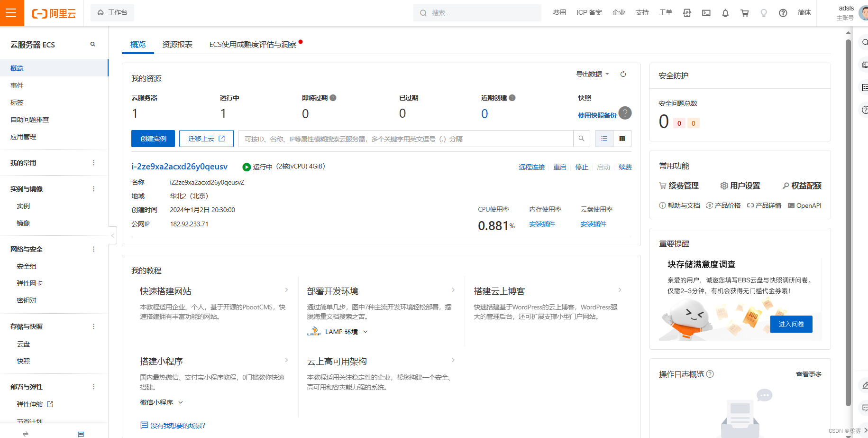The height and width of the screenshot is (438, 868).
Task: Open 部署与弹性 more options menu
Action: click(x=93, y=387)
